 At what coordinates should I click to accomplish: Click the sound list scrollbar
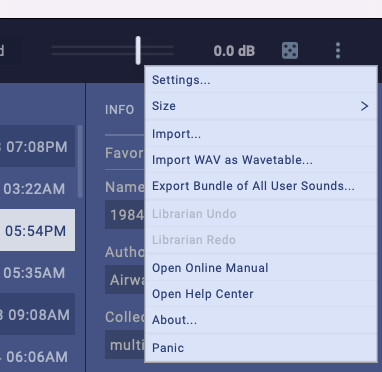coord(80,162)
